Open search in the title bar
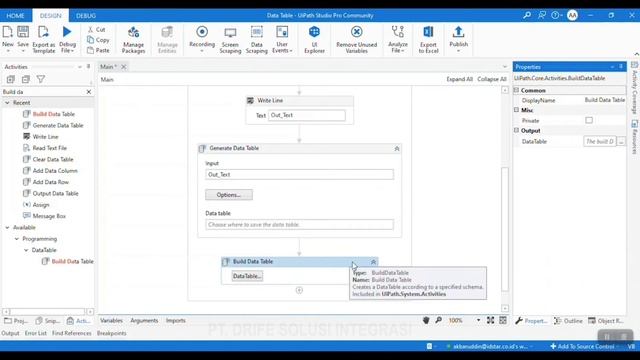This screenshot has width=640, height=360. 527,15
